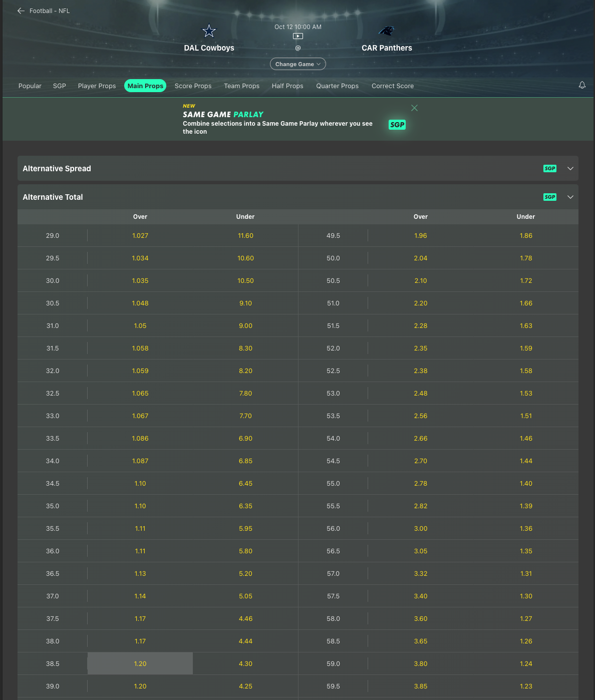Select Over 49.5 at odds 1.96
Viewport: 595px width, 700px height.
point(421,235)
